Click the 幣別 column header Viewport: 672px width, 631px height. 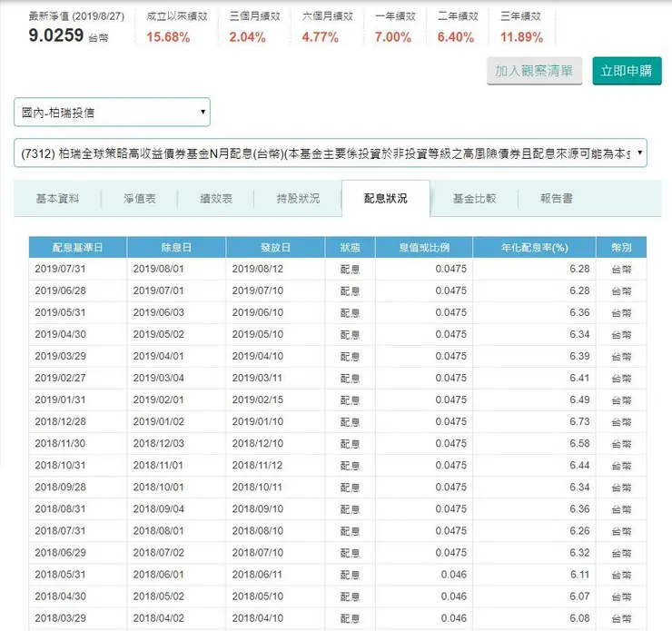(621, 248)
